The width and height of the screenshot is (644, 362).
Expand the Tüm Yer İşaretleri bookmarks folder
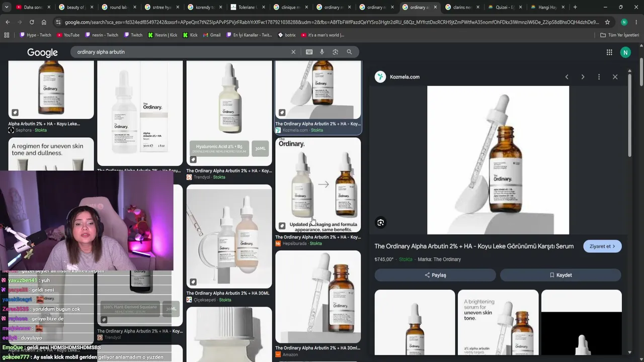(x=619, y=35)
